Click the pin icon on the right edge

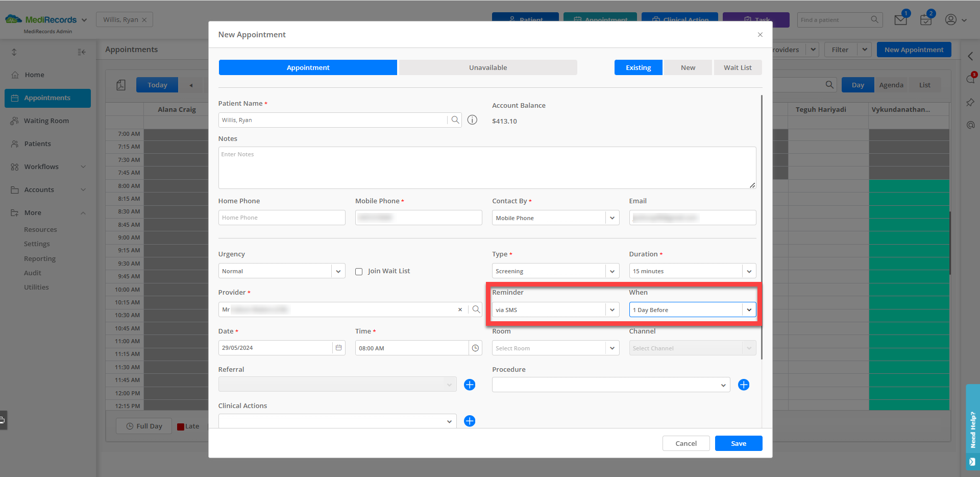[971, 102]
